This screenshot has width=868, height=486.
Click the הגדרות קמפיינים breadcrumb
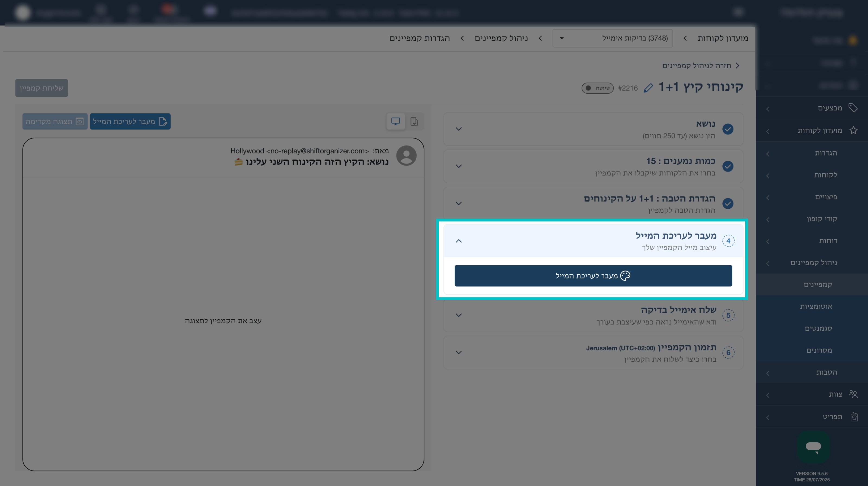pyautogui.click(x=420, y=38)
